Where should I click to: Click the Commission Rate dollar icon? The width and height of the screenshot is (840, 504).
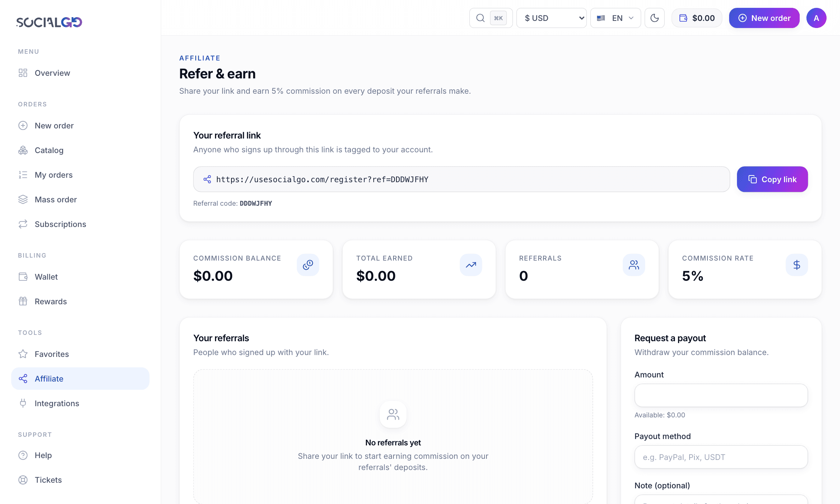(x=797, y=265)
